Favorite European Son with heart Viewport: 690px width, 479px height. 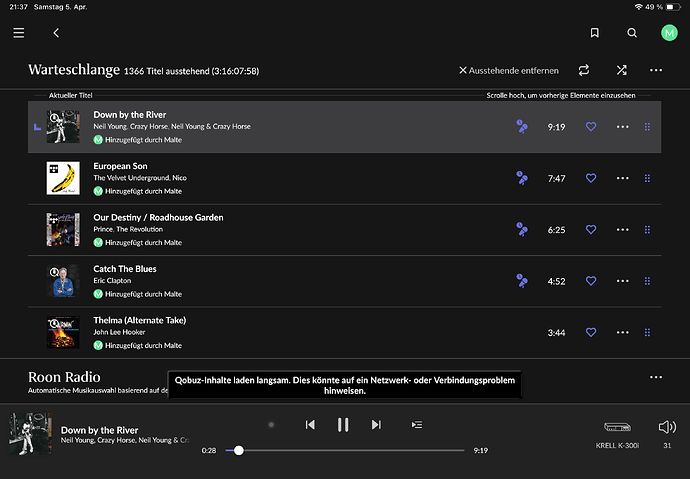[x=591, y=178]
